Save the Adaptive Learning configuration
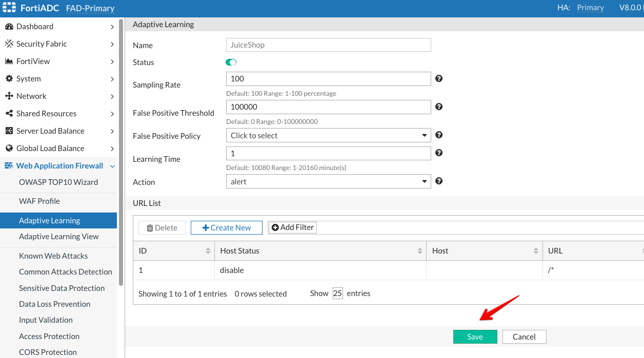The height and width of the screenshot is (358, 644). pyautogui.click(x=475, y=336)
